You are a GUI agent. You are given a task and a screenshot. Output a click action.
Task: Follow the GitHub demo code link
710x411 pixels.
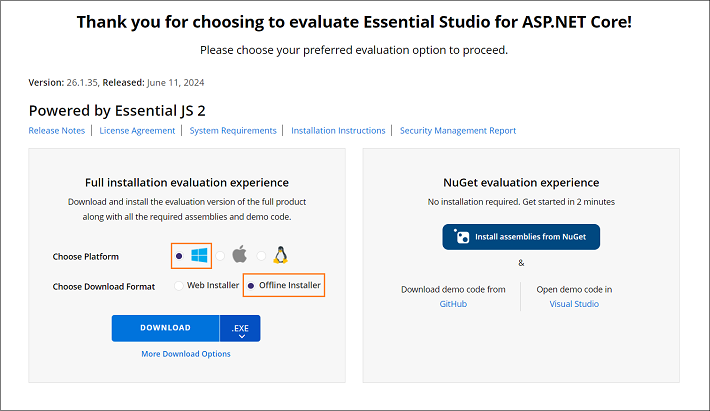tap(453, 304)
